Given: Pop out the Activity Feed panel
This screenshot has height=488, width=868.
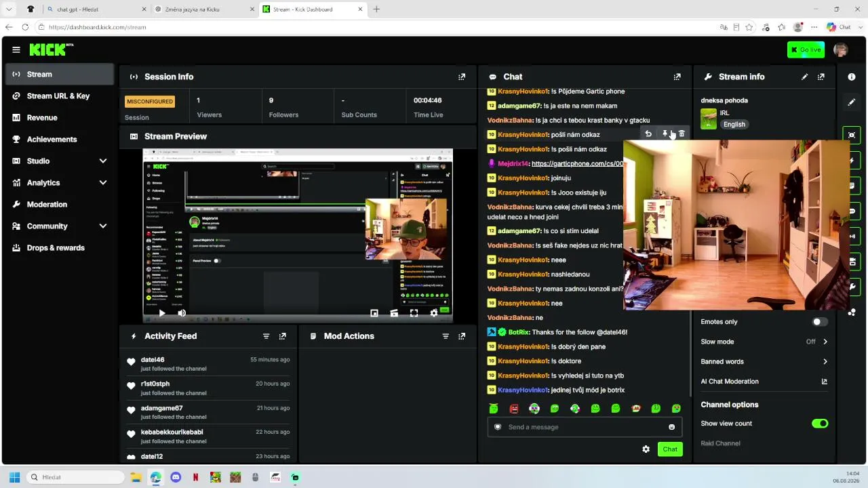Looking at the screenshot, I should click(283, 336).
